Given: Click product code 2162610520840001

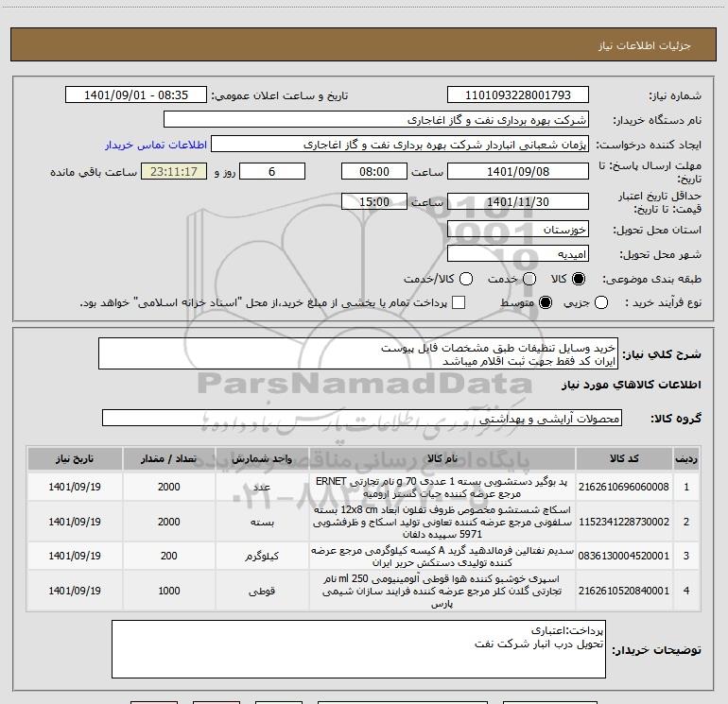Looking at the screenshot, I should pyautogui.click(x=624, y=591).
